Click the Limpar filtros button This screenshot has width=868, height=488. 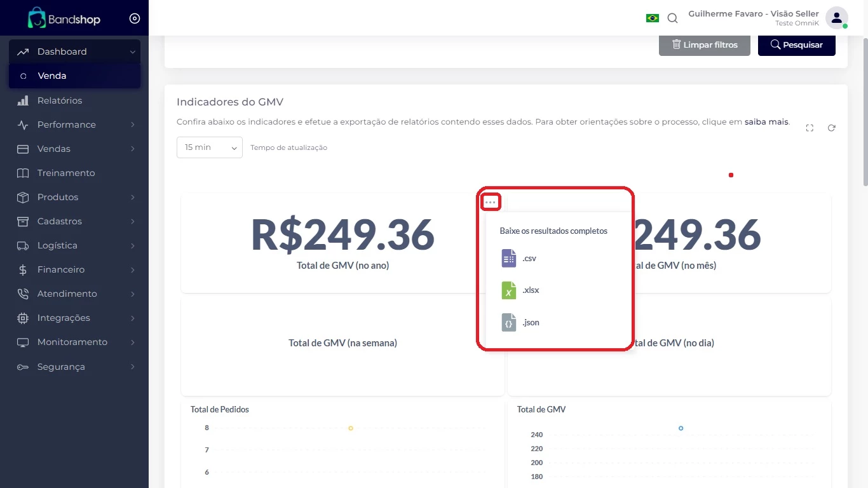coord(704,45)
